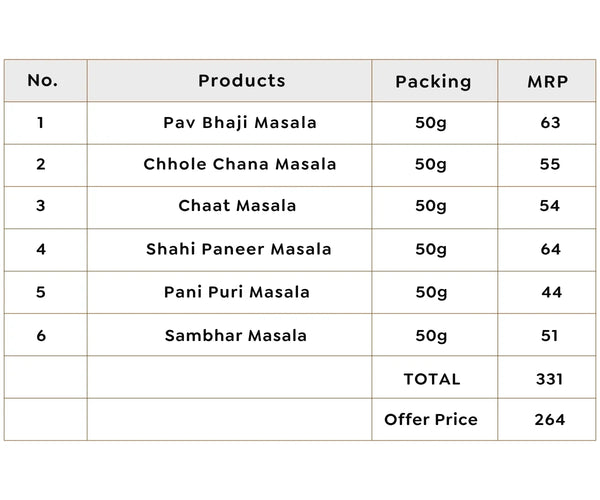The height and width of the screenshot is (500, 600).
Task: Click the MRP value 55
Action: pos(550,164)
